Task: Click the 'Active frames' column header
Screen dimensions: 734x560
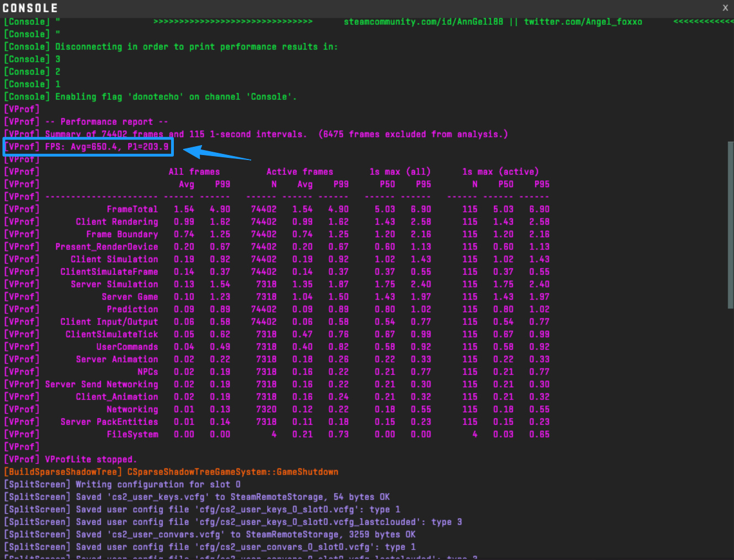Action: (300, 172)
